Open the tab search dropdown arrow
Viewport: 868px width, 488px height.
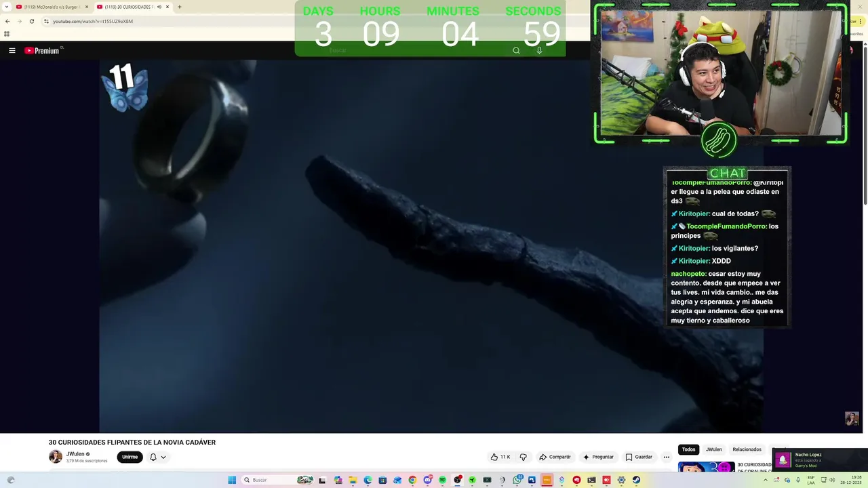coord(7,7)
